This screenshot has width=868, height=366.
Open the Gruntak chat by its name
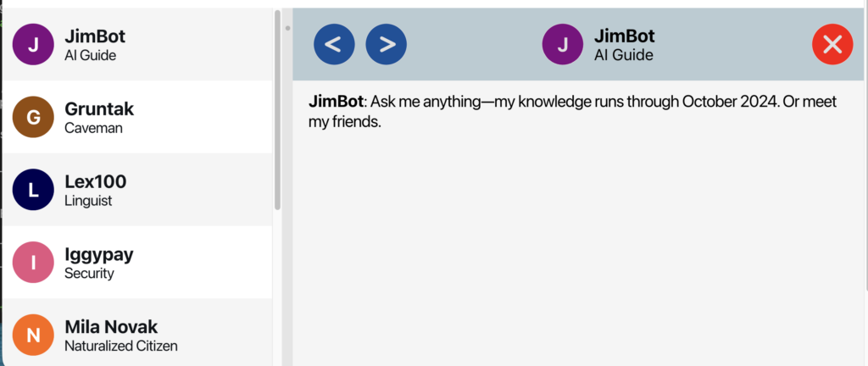(x=99, y=109)
